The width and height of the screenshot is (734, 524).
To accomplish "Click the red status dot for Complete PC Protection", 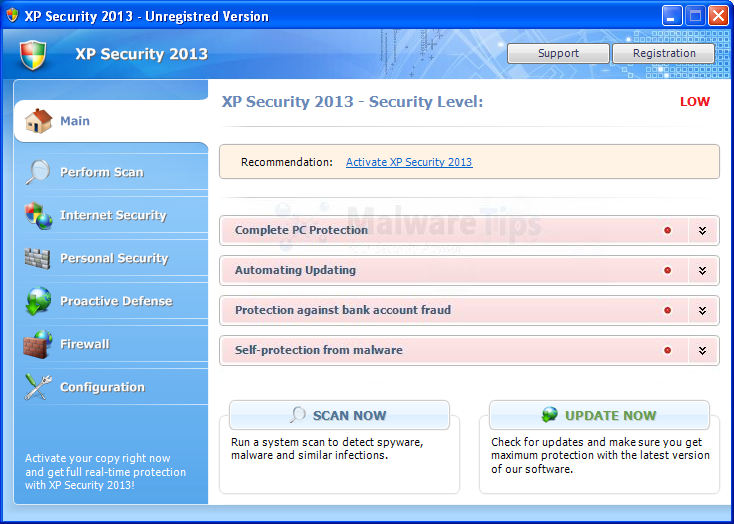I will pyautogui.click(x=668, y=230).
